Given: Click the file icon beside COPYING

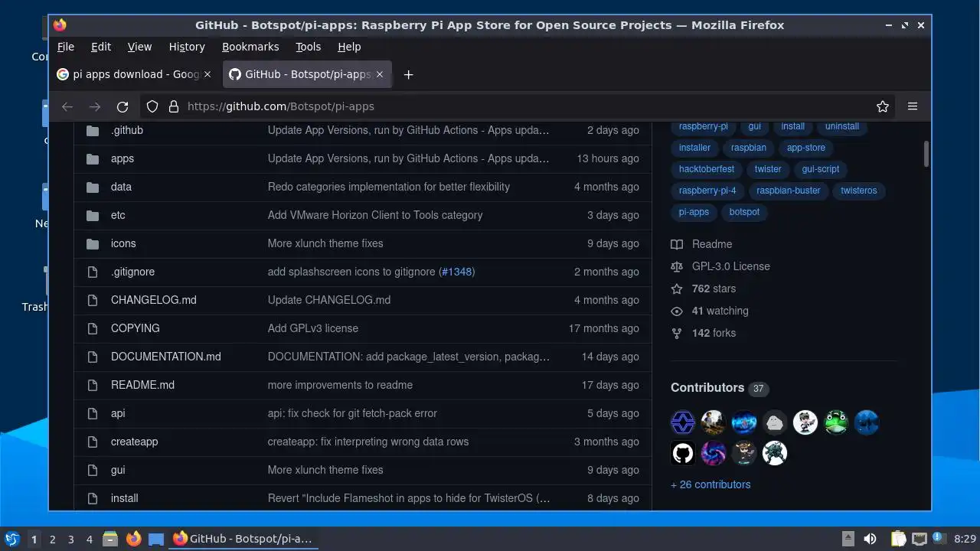Looking at the screenshot, I should point(93,328).
